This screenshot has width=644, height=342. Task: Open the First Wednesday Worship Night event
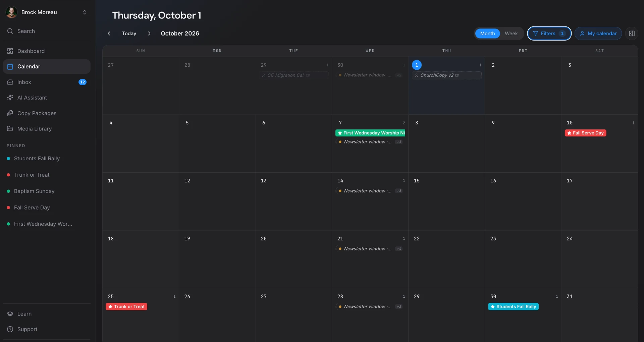point(370,133)
